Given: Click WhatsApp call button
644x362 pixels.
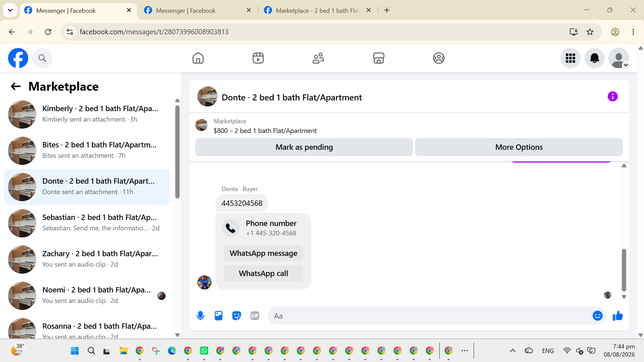Looking at the screenshot, I should pyautogui.click(x=263, y=273).
